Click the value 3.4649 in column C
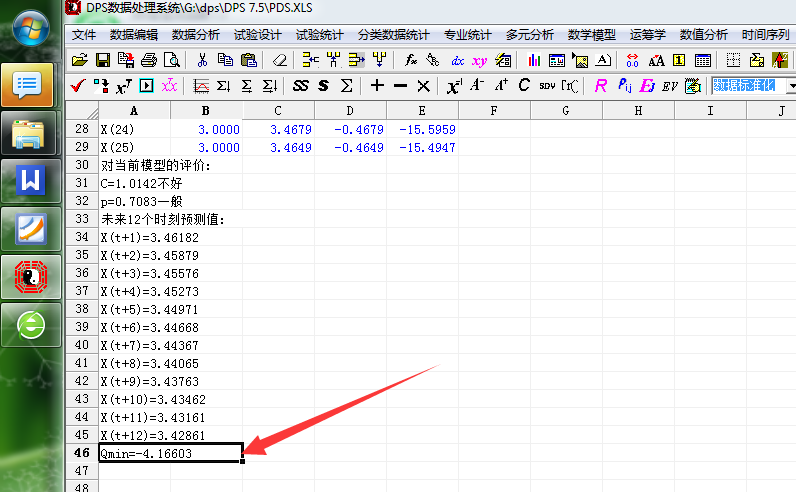This screenshot has width=796, height=492. click(290, 147)
